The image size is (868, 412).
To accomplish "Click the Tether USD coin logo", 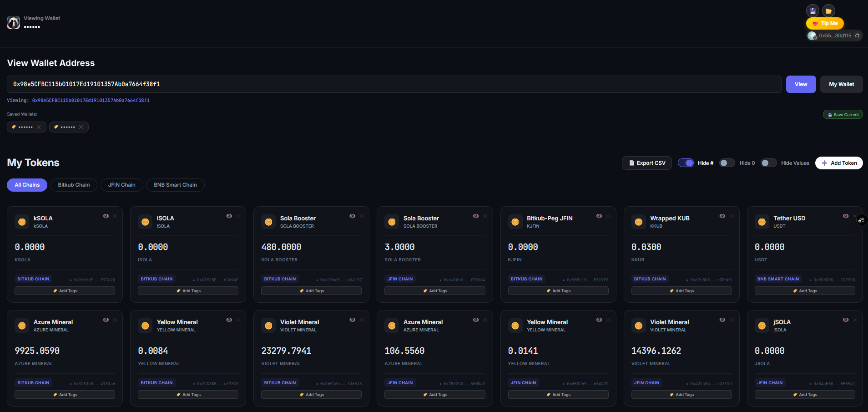I will click(x=762, y=222).
